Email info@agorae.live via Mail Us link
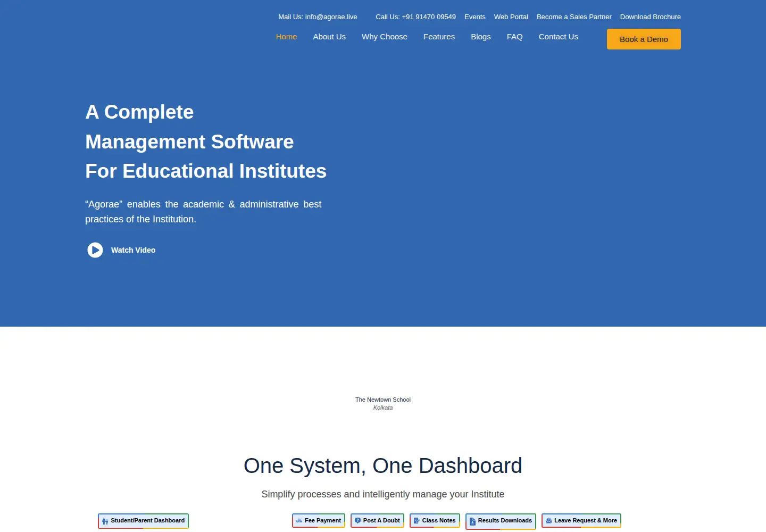Screen dimensions: 766x532 click(318, 17)
